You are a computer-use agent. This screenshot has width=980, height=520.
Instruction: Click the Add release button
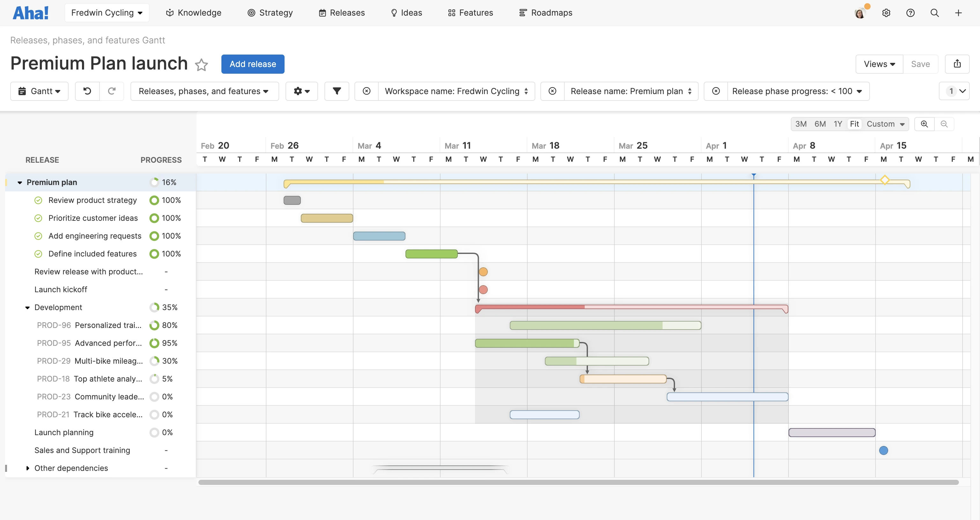tap(253, 64)
